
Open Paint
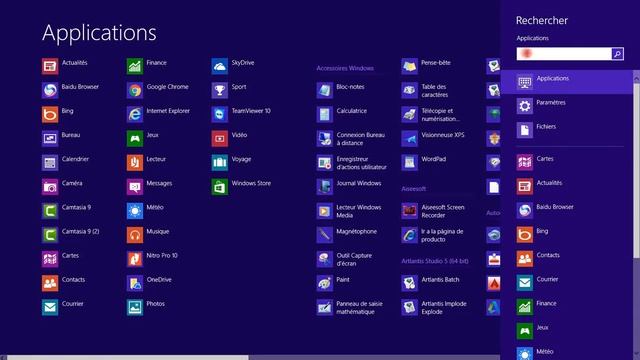coord(325,283)
